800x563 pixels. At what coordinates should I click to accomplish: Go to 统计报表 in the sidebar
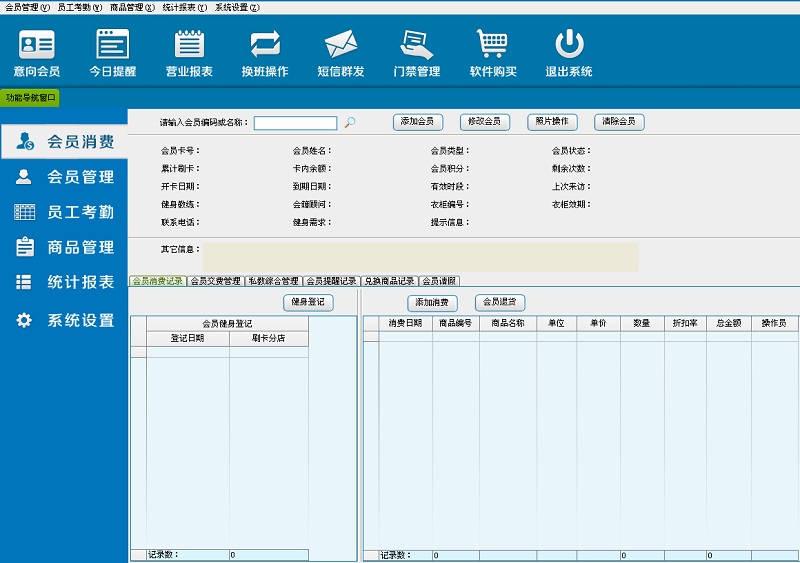tap(65, 282)
